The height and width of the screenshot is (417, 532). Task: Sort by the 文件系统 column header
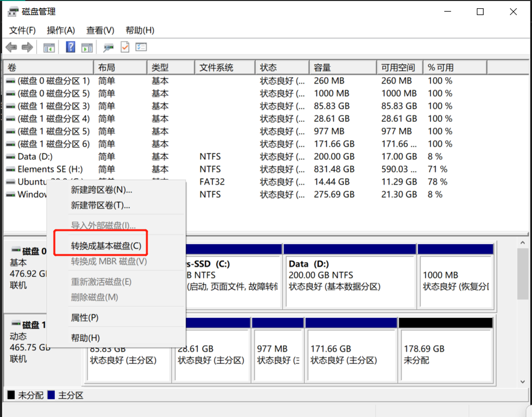[225, 68]
